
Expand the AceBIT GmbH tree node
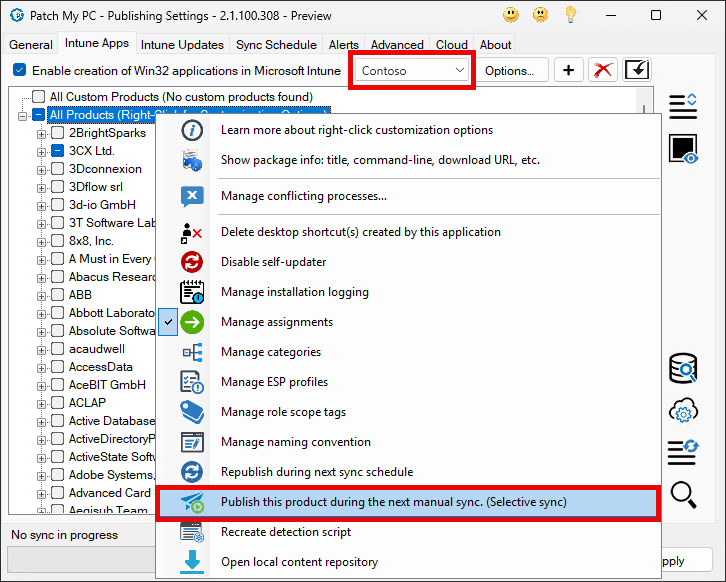[41, 386]
